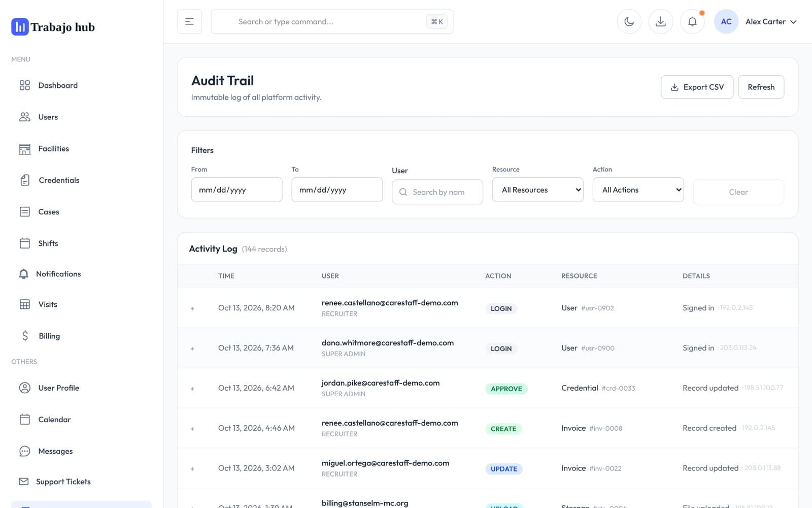The image size is (812, 508).
Task: Expand the 8:20 AM login row
Action: point(192,308)
